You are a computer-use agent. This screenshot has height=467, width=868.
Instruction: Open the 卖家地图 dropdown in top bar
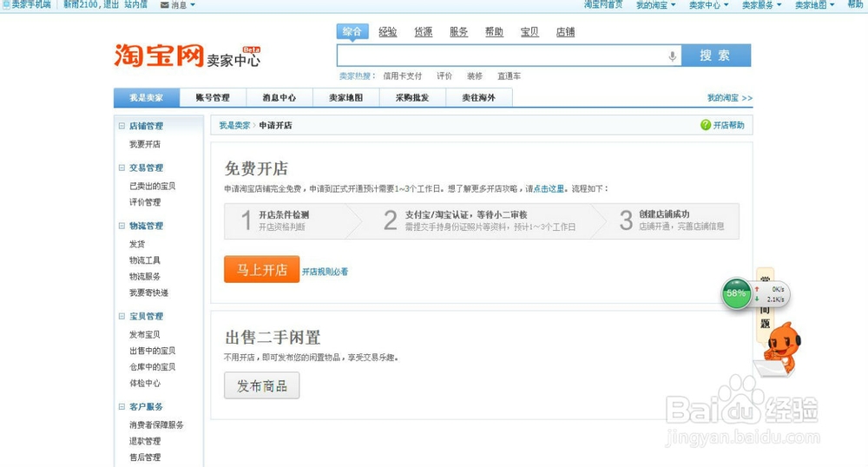coord(814,5)
